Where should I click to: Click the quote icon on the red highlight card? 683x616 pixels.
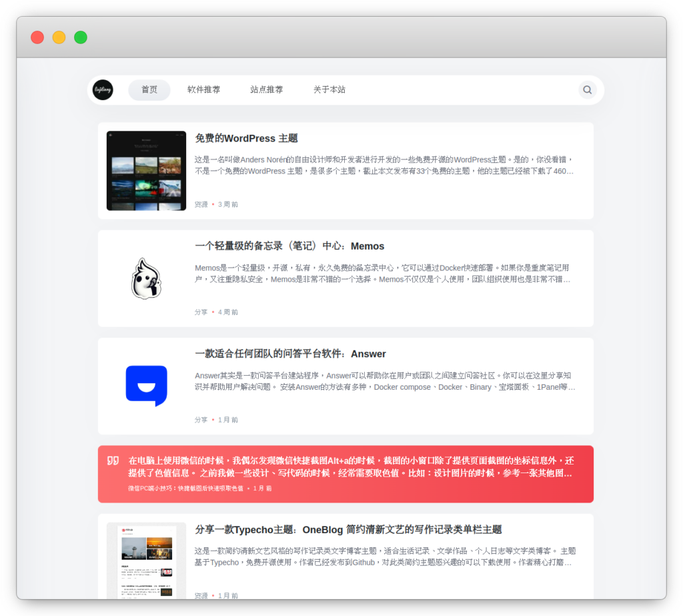115,460
